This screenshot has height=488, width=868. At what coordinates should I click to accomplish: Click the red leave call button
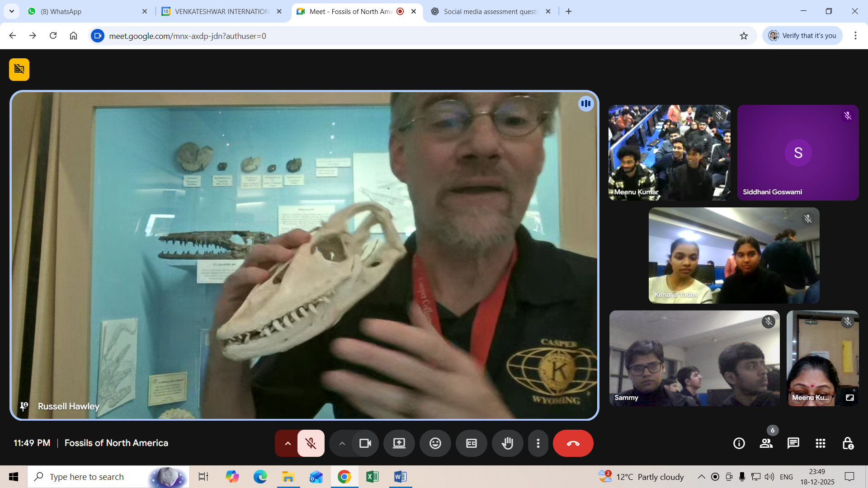573,443
